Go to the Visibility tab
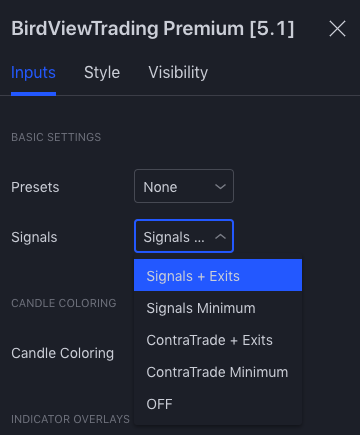Viewport: 360px width, 435px height. (178, 73)
